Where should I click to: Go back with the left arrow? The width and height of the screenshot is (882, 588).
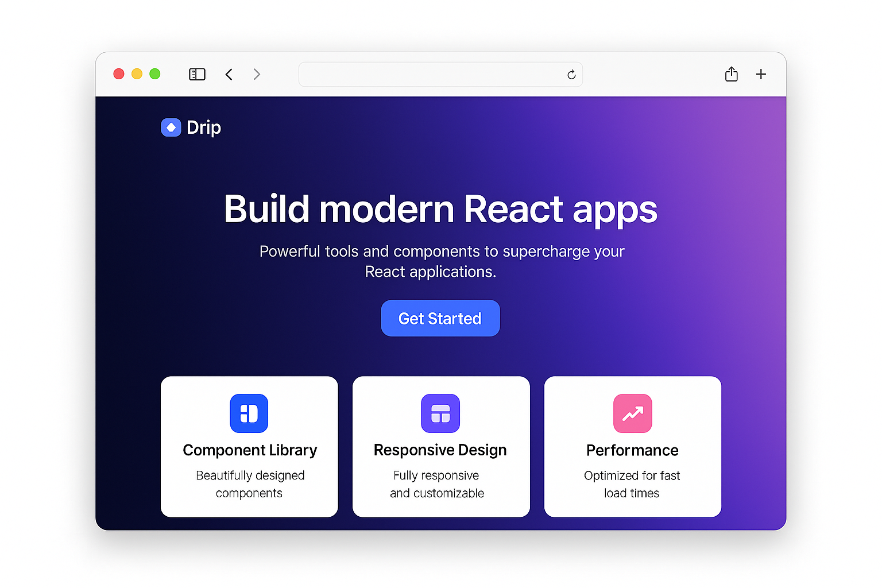229,74
